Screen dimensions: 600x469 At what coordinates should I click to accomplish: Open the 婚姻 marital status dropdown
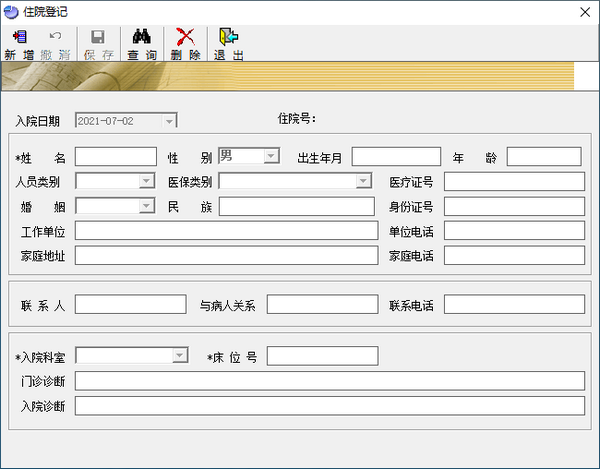click(146, 206)
